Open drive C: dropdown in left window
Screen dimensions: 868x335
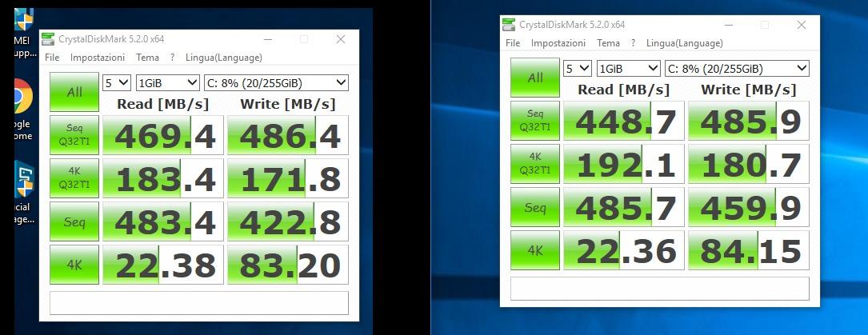(x=276, y=83)
